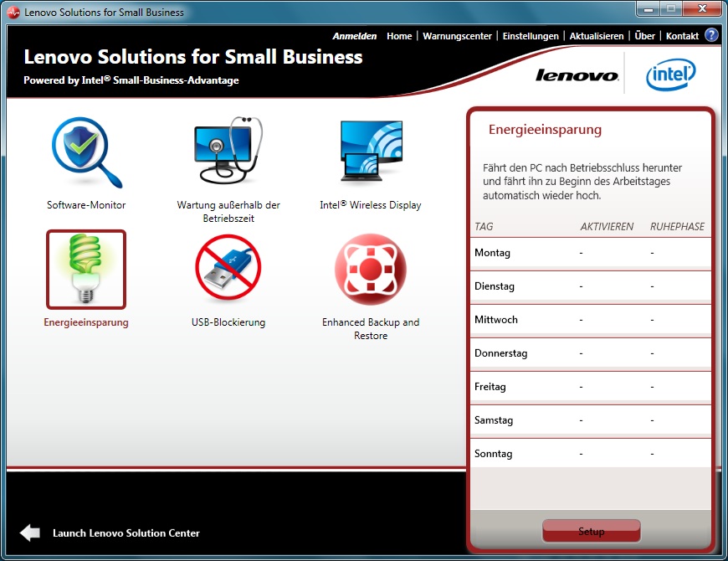Open Enhanced Backup and Restore lifebuoy icon

pos(371,269)
